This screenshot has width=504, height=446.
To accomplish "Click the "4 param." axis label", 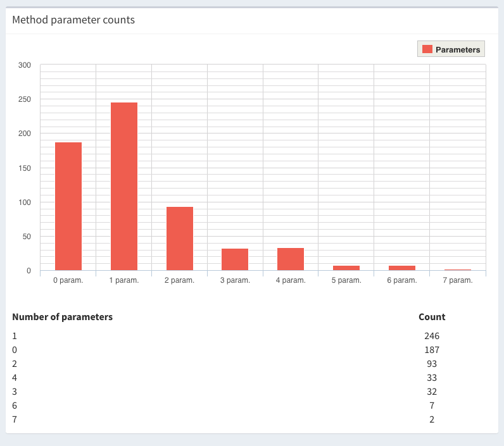I will 291,280.
